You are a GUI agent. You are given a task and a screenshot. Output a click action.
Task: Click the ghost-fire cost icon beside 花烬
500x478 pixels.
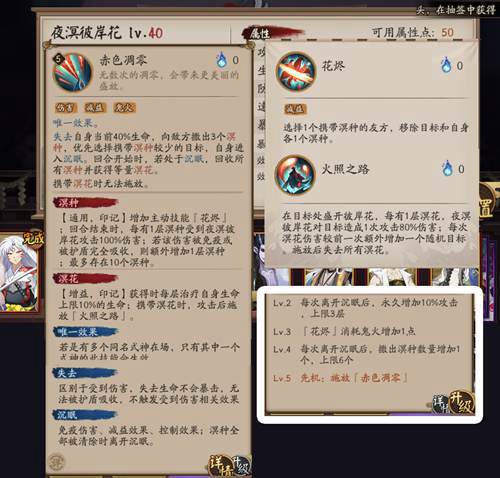(x=446, y=65)
